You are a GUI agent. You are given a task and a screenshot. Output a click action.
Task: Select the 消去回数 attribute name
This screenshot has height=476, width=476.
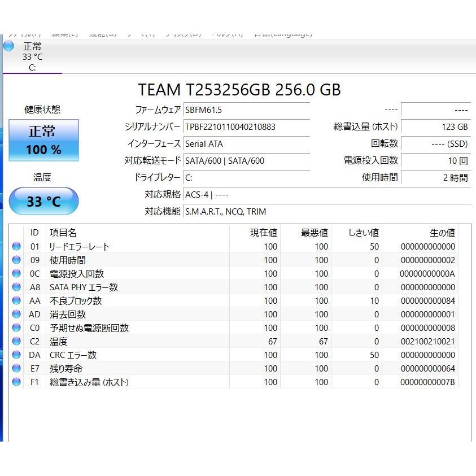click(x=68, y=314)
